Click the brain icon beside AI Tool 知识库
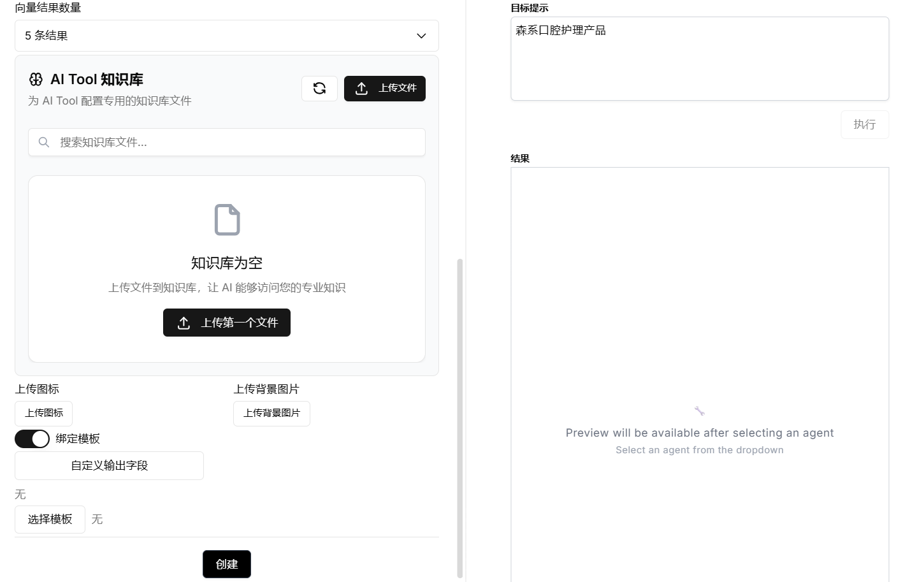The height and width of the screenshot is (582, 924). click(36, 80)
